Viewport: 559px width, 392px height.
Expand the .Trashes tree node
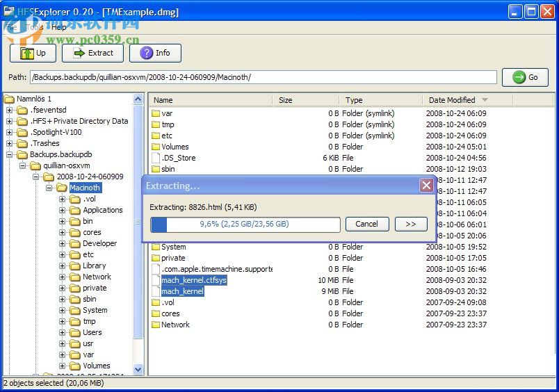[x=10, y=143]
